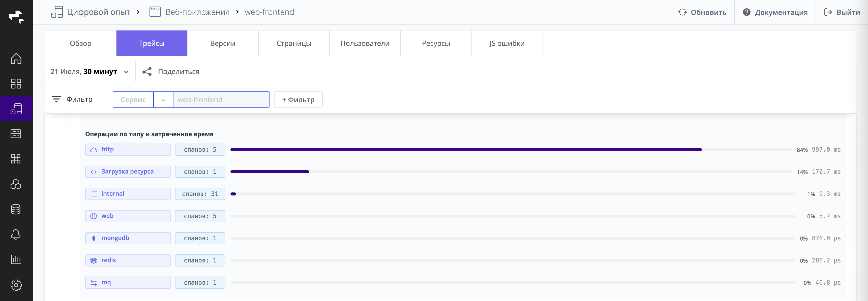This screenshot has width=868, height=301.
Task: Click the internal progress bar
Action: tap(513, 194)
